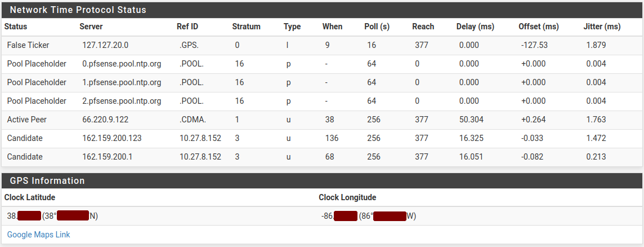Viewport: 644px width, 247px height.
Task: Click the Ref ID column header
Action: coord(187,27)
